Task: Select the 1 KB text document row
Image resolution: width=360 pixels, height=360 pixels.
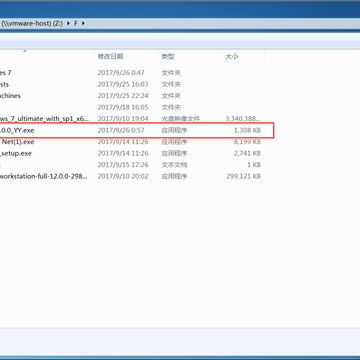Action: [132, 165]
